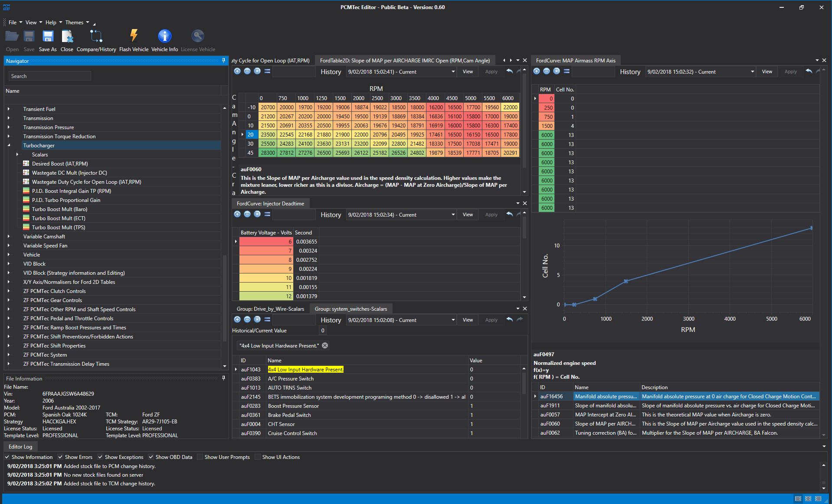This screenshot has height=504, width=832.
Task: Open the Vehicle Info icon
Action: tap(164, 36)
